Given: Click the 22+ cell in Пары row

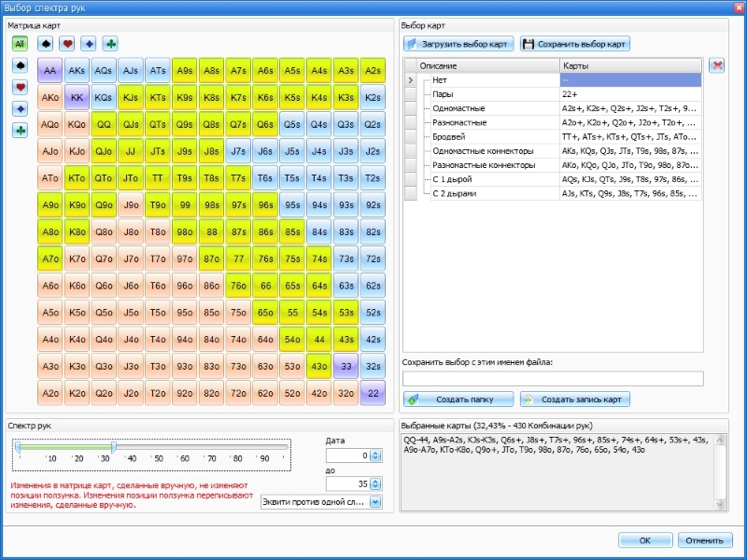Looking at the screenshot, I should (x=631, y=94).
